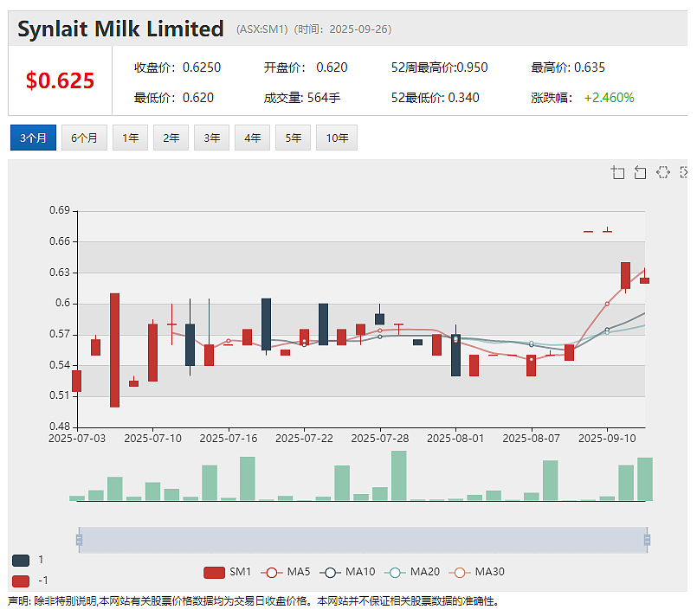Toggle the SM1 candlestick series legend
The image size is (697, 616).
coord(227,572)
